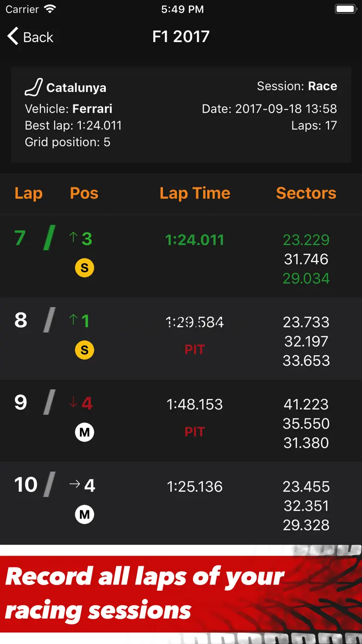Tap the white medium tyre icon on lap 9

tap(84, 432)
